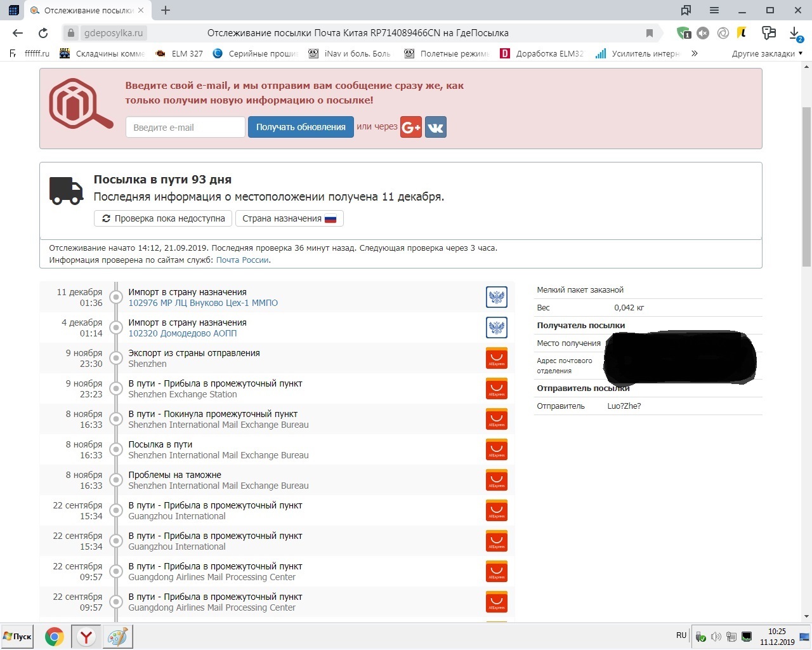Image resolution: width=812 pixels, height=650 pixels.
Task: Open a new tab with plus button
Action: [x=166, y=10]
